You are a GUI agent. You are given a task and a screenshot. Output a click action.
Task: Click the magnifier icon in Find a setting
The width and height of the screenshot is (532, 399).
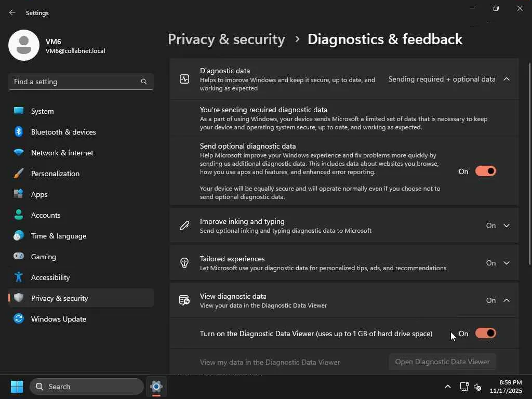(144, 82)
